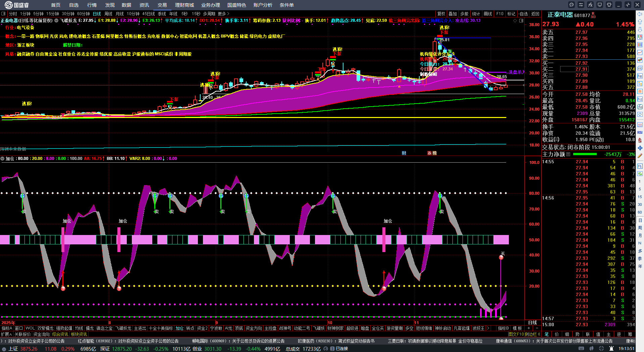Open the f(x) formula icon in right toolbar
This screenshot has width=644, height=352.
click(640, 107)
